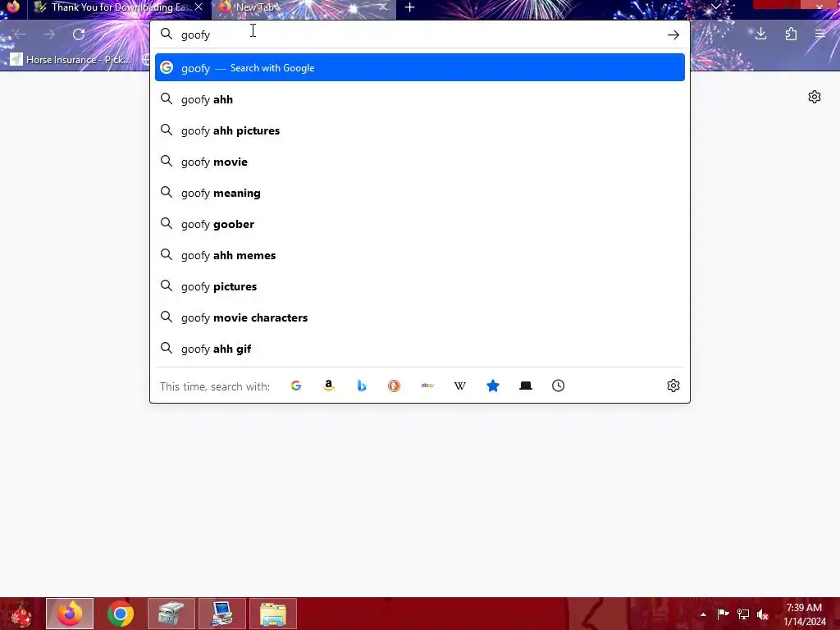Image resolution: width=840 pixels, height=630 pixels.
Task: Launch Google Chrome from the taskbar
Action: point(121,614)
